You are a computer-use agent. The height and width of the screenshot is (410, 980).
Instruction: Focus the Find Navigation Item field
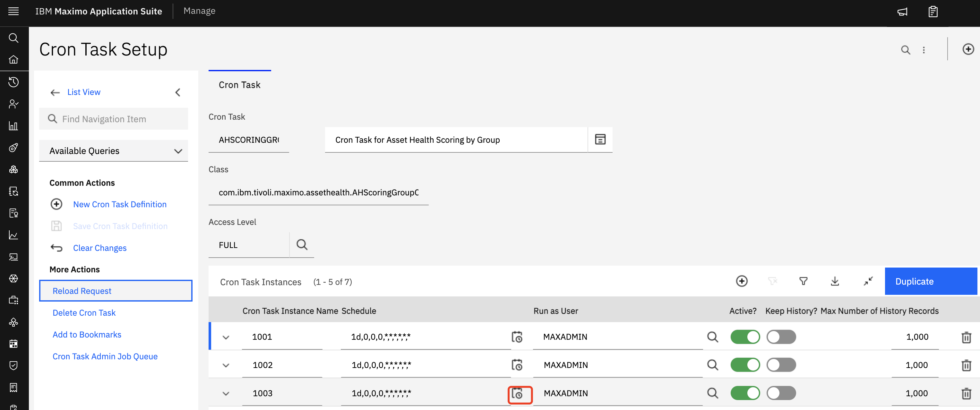(x=113, y=119)
